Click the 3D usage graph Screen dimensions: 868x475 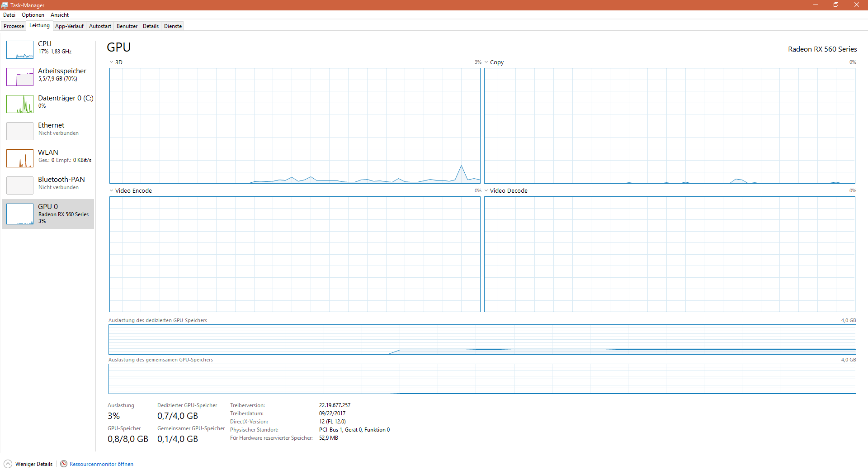[295, 126]
